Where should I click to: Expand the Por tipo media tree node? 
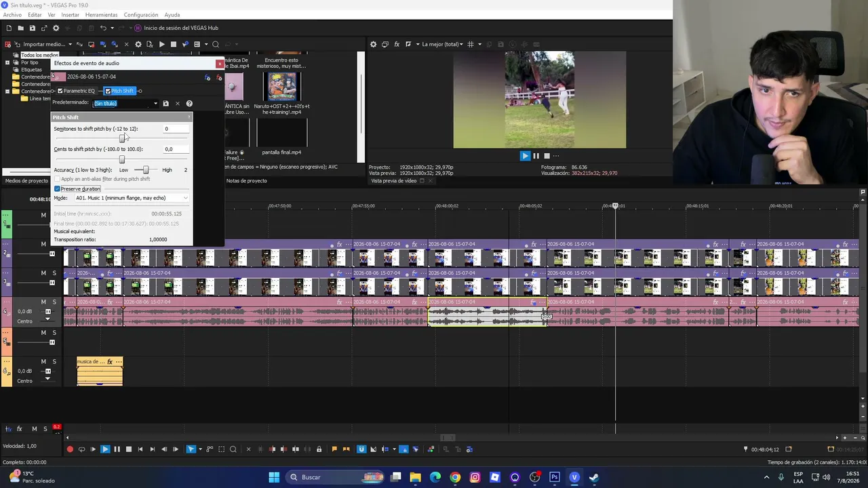(x=7, y=62)
